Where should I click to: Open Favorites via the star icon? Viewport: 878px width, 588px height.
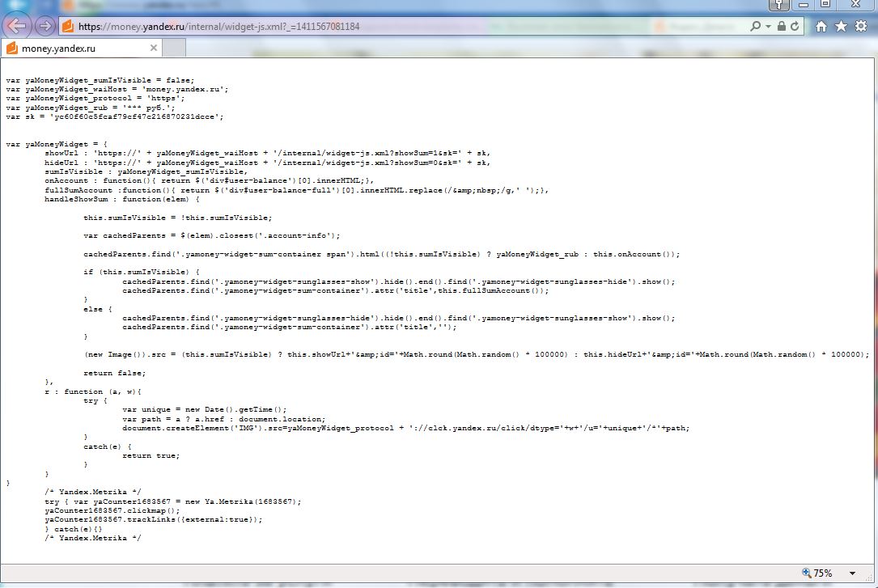pyautogui.click(x=841, y=27)
